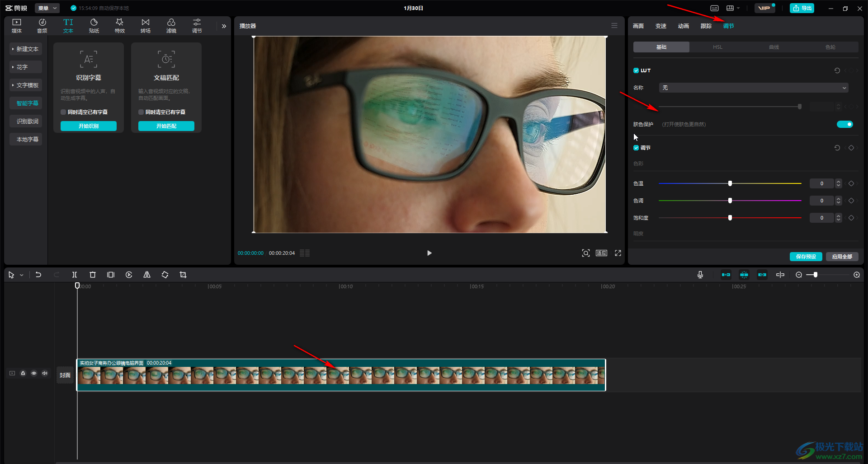Click 开始识别 button
The width and height of the screenshot is (868, 464).
click(89, 126)
